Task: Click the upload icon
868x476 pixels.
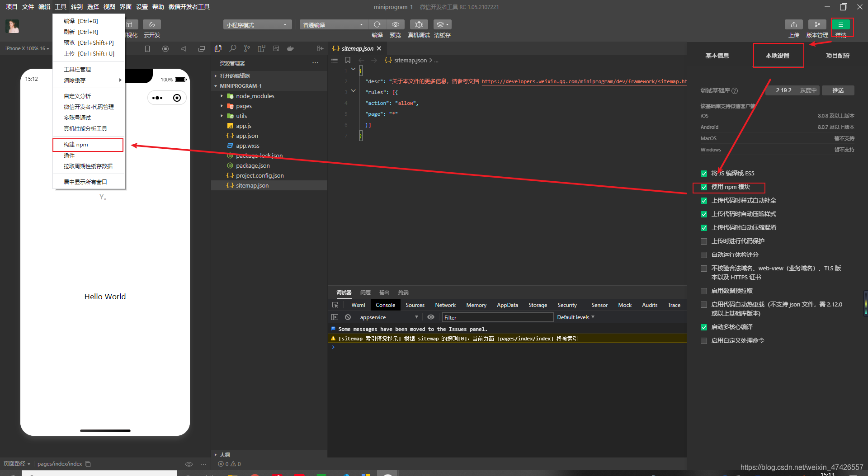Action: (x=794, y=24)
